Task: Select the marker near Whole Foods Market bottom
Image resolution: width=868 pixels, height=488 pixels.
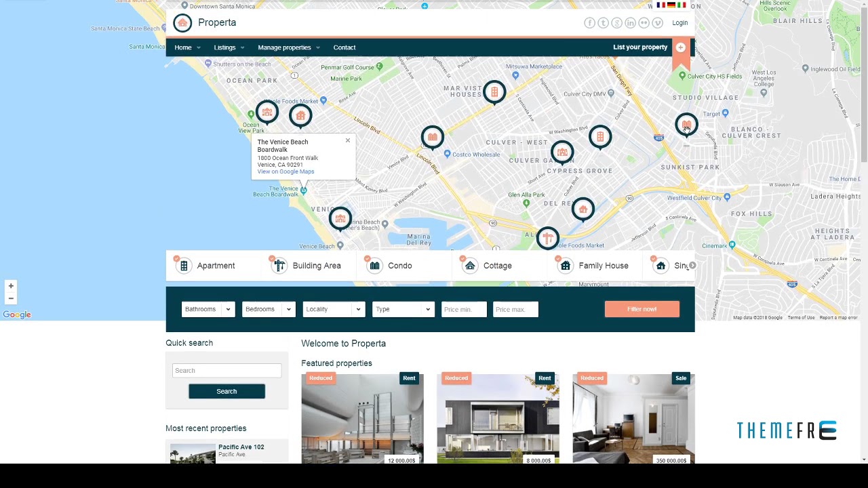Action: 547,238
